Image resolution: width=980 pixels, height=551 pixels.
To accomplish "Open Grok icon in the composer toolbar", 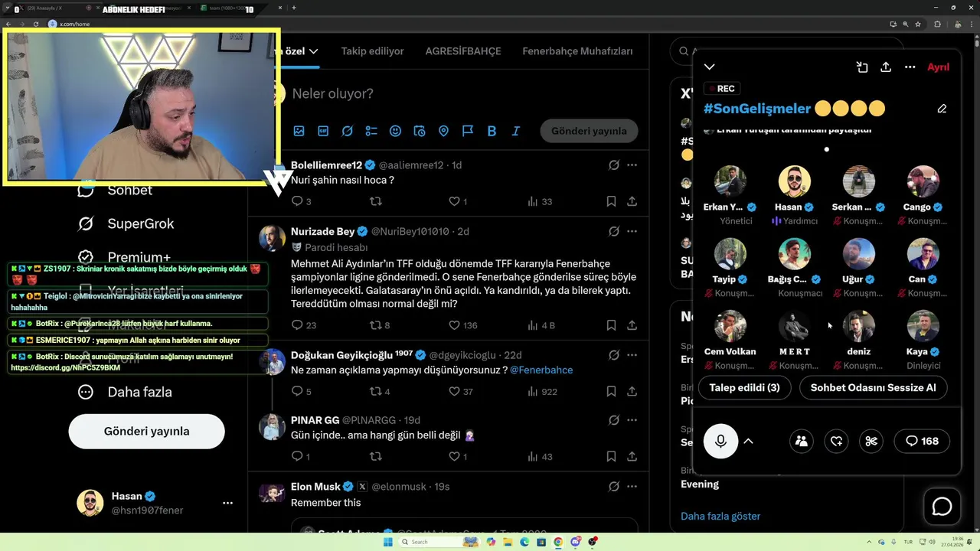I will pos(347,131).
